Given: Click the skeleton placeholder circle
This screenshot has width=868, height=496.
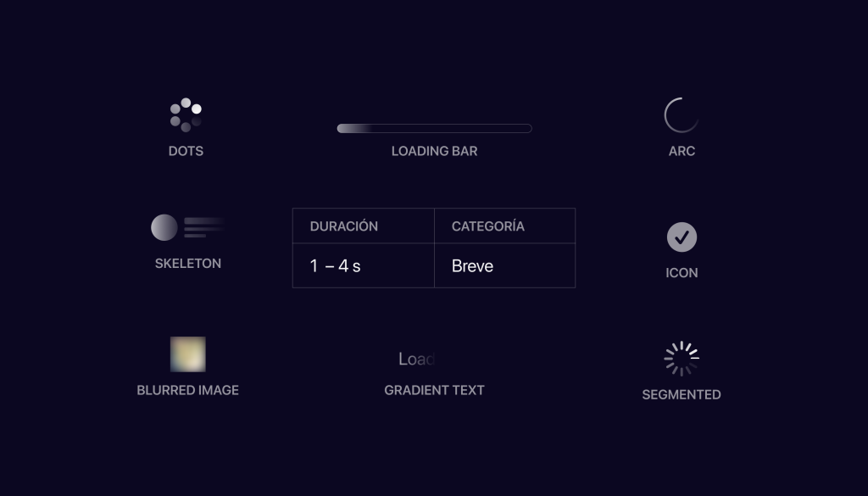Looking at the screenshot, I should (164, 227).
